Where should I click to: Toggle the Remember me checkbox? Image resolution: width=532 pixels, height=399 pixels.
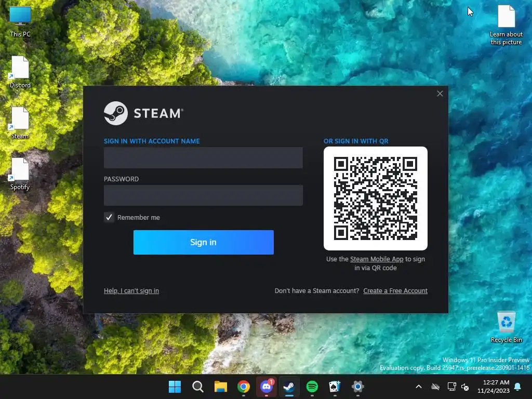click(x=109, y=217)
